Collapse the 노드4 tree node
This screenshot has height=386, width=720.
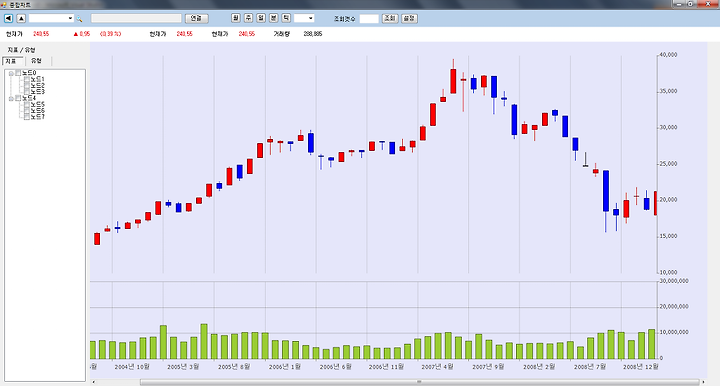coord(11,99)
